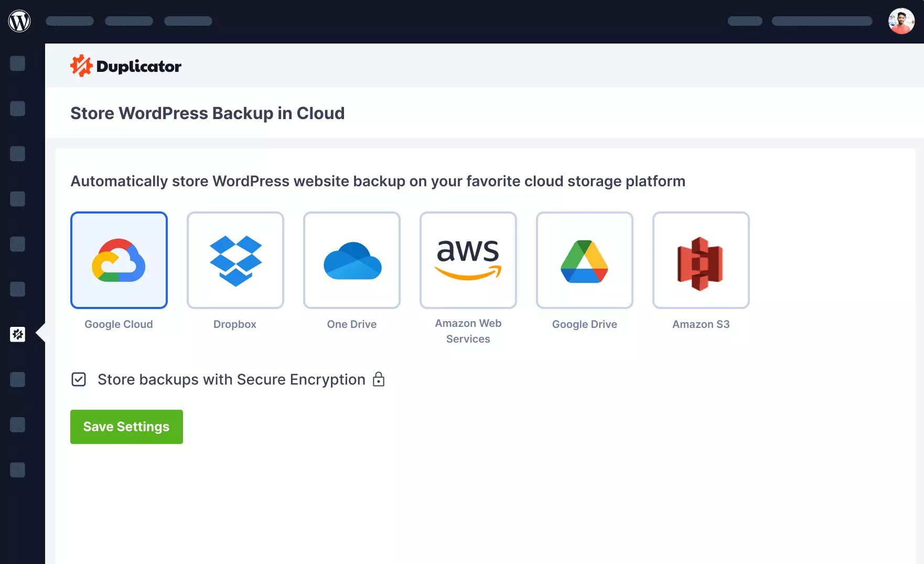Open the Duplicator item in the sidebar
Screen dimensions: 924x564
[18, 334]
